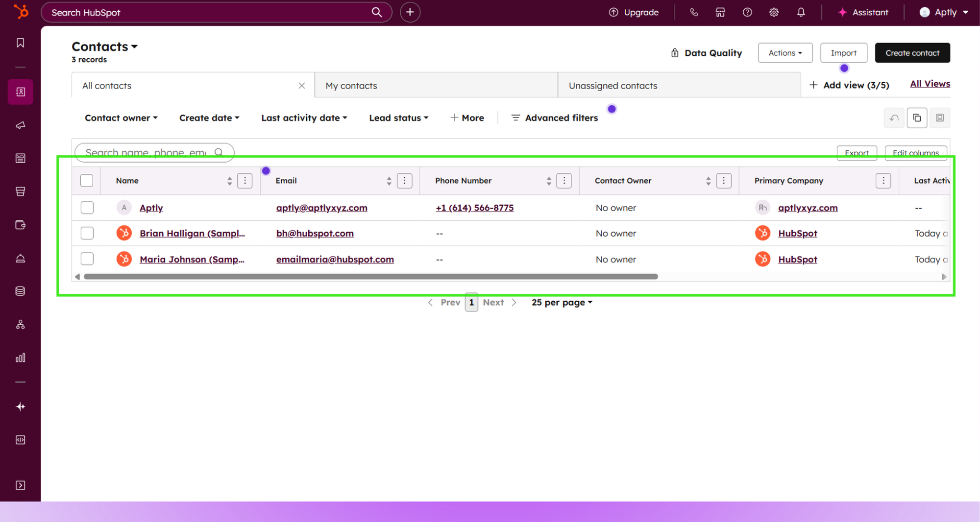Add more filters with + More
Screen dimensions: 980x522
467,118
